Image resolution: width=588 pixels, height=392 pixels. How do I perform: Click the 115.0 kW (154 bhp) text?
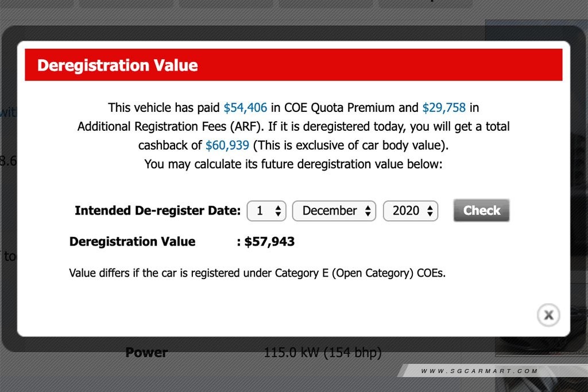(323, 352)
